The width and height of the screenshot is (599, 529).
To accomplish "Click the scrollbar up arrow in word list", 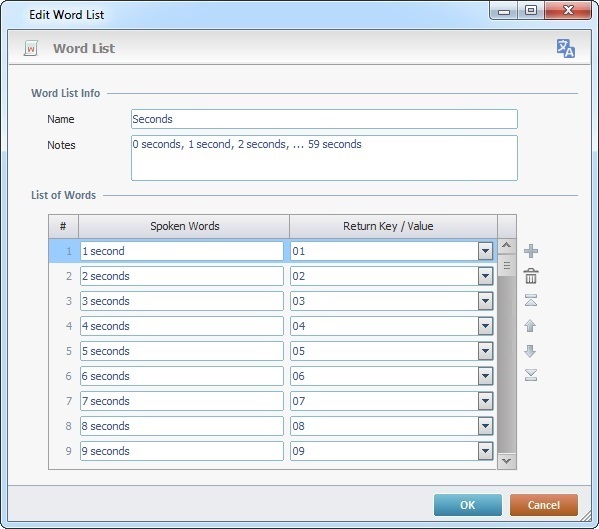I will (x=507, y=246).
